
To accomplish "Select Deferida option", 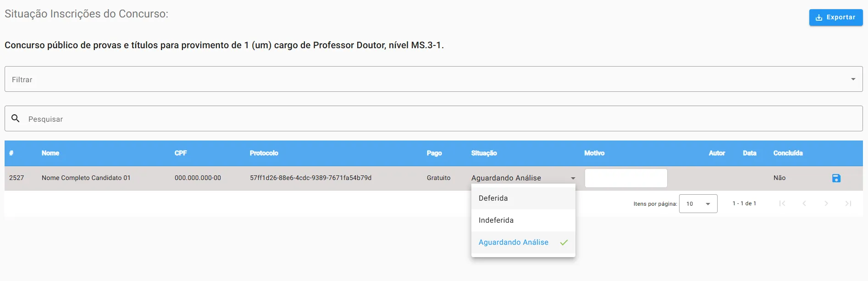I will [x=493, y=198].
